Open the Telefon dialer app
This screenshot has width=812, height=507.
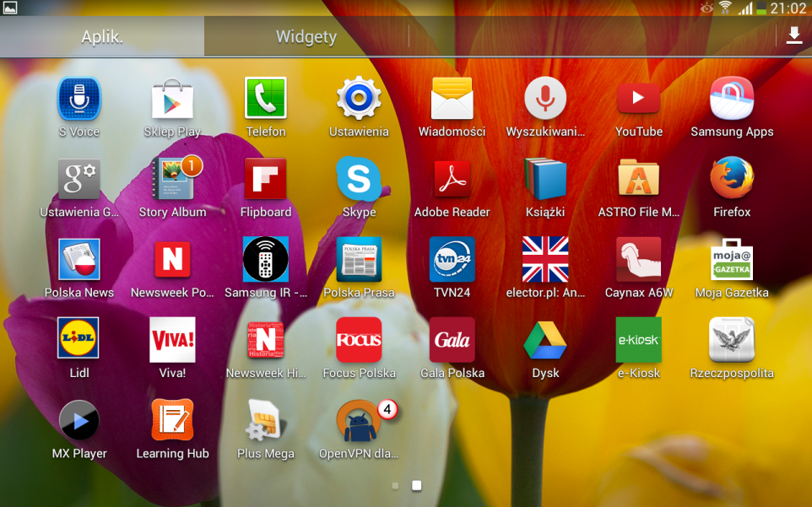(266, 99)
